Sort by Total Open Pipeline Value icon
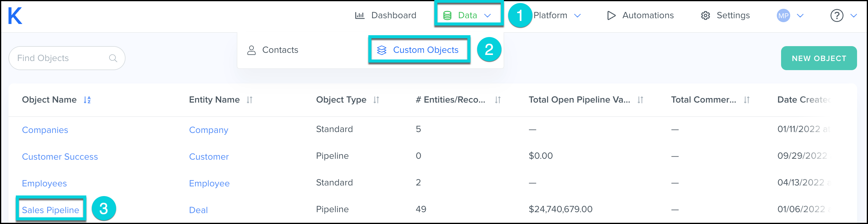 (640, 100)
